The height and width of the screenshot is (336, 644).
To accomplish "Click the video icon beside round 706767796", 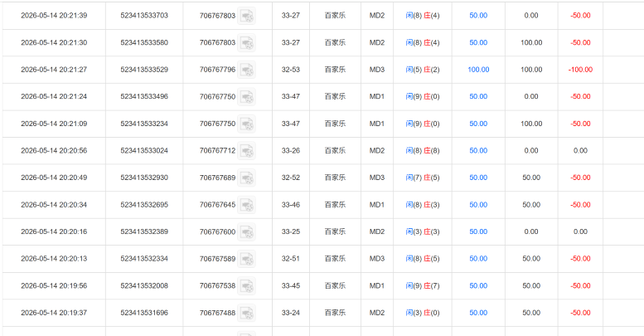I will pyautogui.click(x=247, y=70).
